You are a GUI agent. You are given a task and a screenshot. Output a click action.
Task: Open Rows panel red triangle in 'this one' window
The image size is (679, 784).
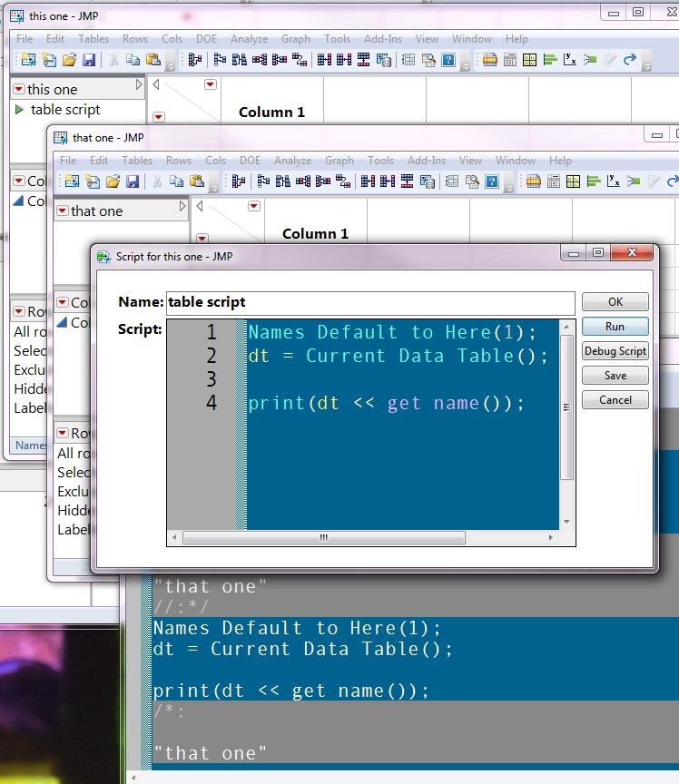19,311
